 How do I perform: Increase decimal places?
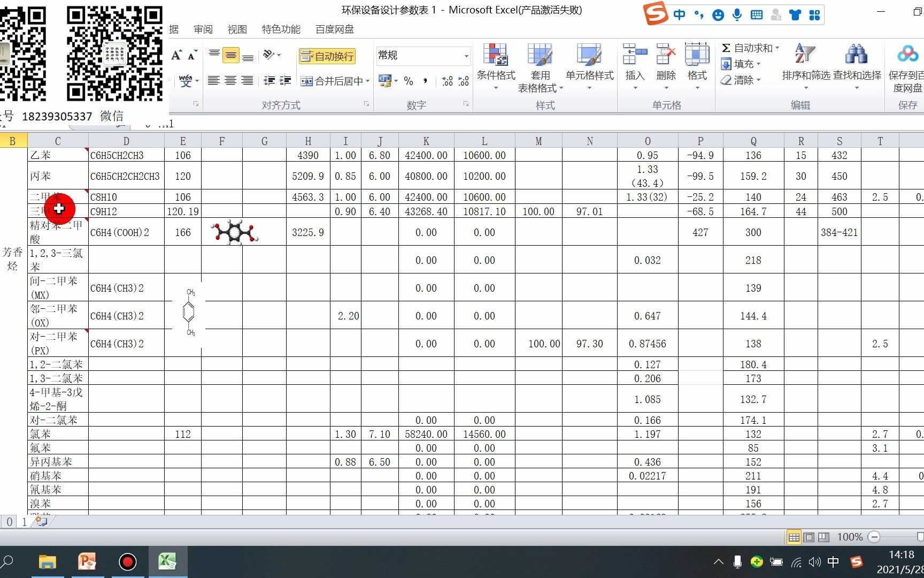tap(448, 81)
